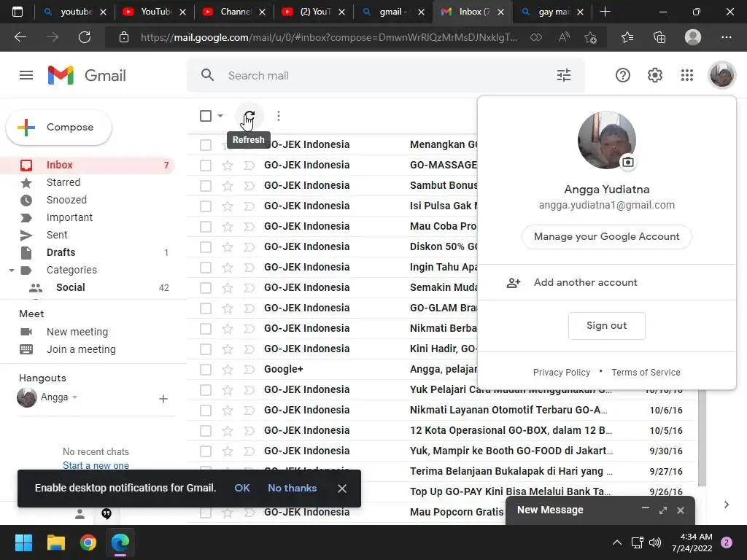747x560 pixels.
Task: Open Hangouts contacts person icon
Action: [x=80, y=514]
